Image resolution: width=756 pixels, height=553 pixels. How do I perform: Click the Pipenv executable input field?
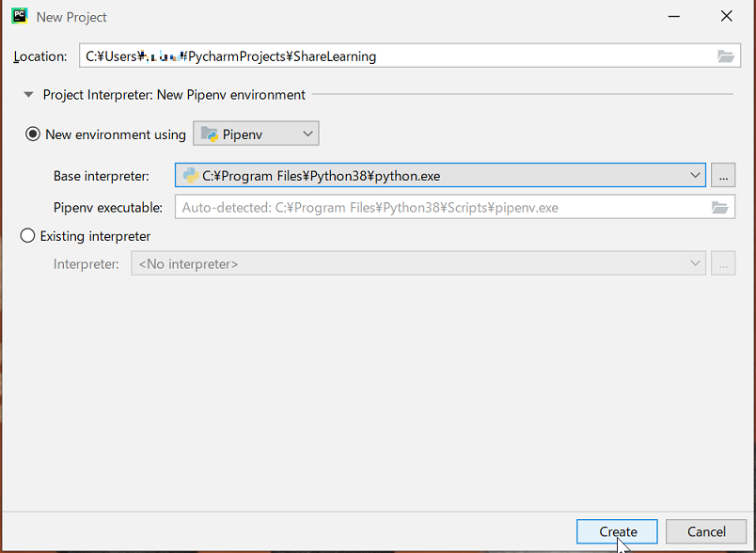(455, 207)
